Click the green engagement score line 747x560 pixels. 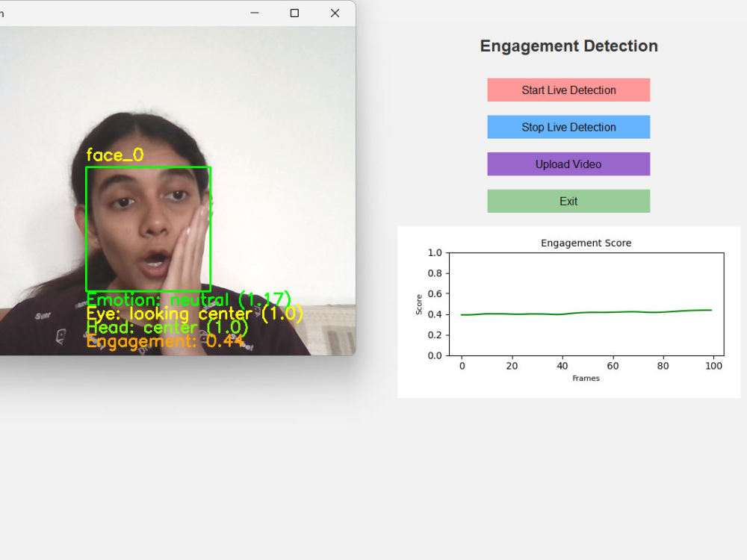pyautogui.click(x=586, y=312)
